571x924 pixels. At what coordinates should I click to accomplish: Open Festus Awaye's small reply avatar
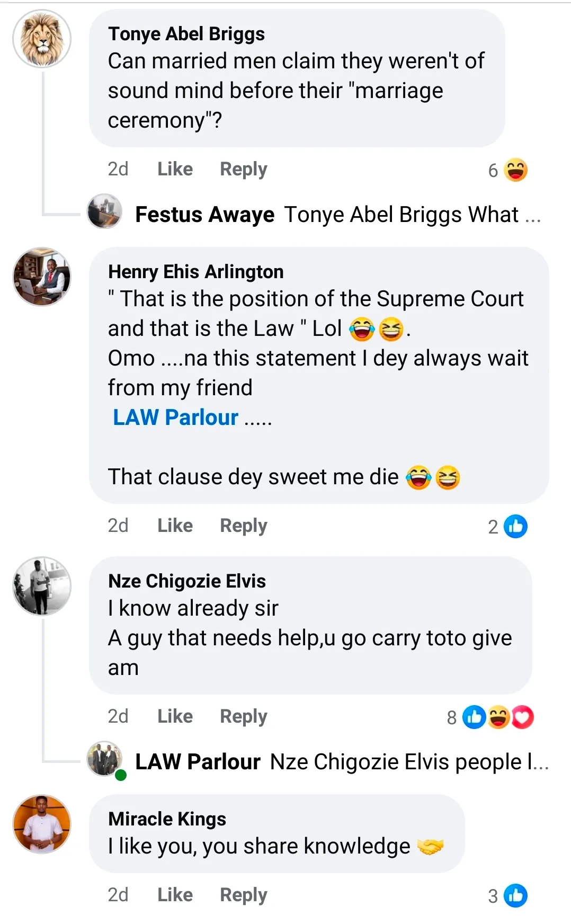[x=104, y=211]
